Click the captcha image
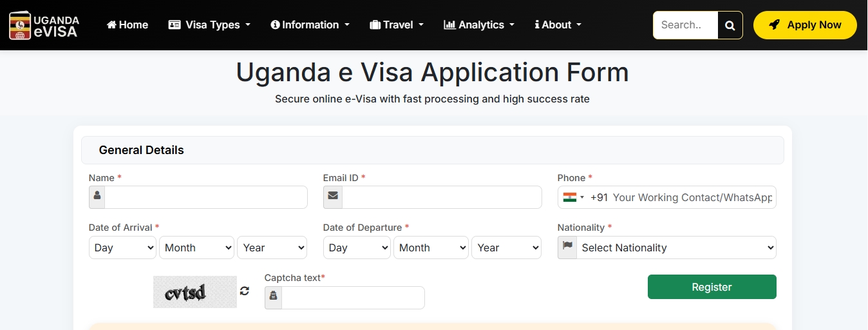Viewport: 868px width, 330px height. (x=195, y=292)
